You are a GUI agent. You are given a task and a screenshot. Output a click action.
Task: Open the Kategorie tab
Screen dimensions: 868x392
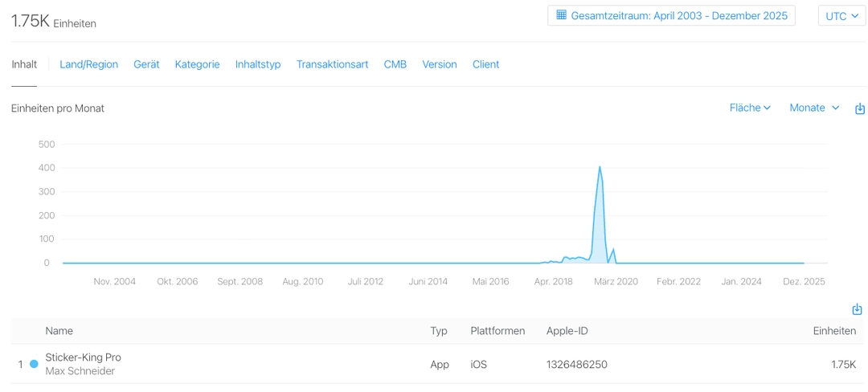197,64
